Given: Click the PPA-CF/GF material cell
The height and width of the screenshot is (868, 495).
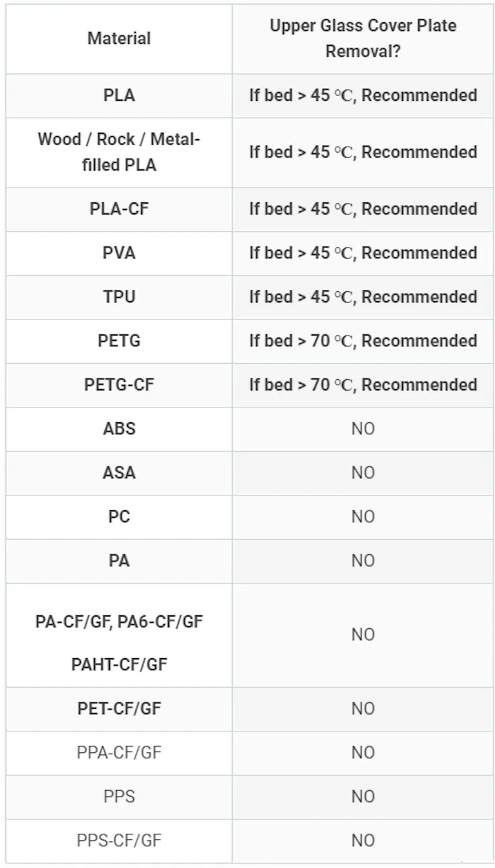Looking at the screenshot, I should pyautogui.click(x=119, y=752).
